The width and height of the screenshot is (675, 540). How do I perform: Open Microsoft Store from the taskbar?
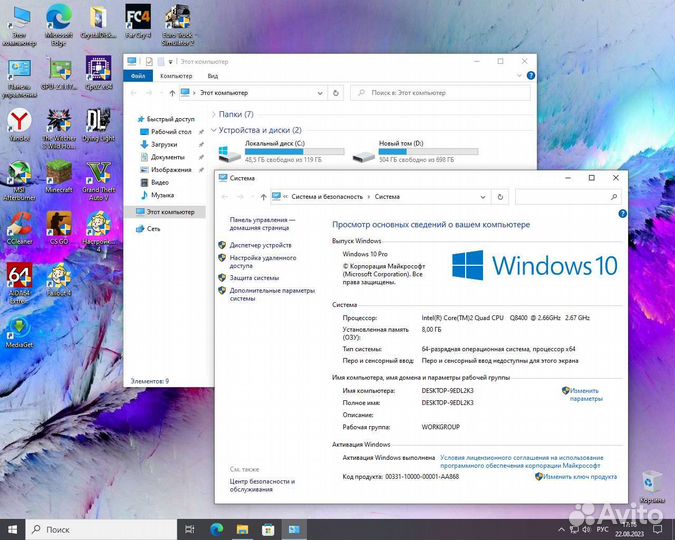point(268,529)
